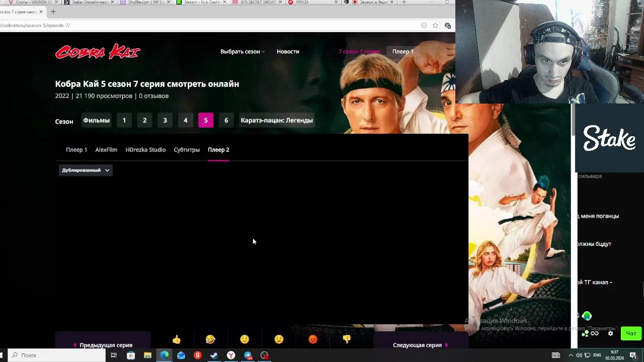This screenshot has height=362, width=644.
Task: Switch to the SECRET SWEAT YouTube tab
Action: point(257,2)
